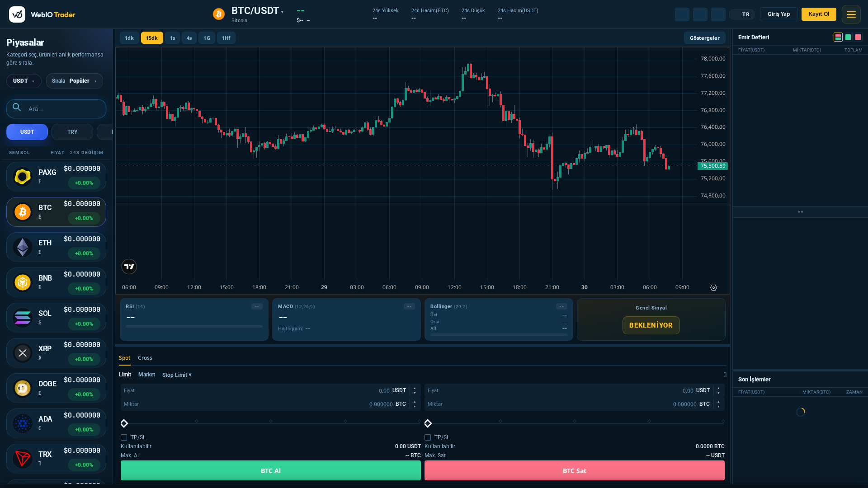Open the BTC/USDT pair dropdown
Image resolution: width=868 pixels, height=488 pixels.
tap(257, 11)
